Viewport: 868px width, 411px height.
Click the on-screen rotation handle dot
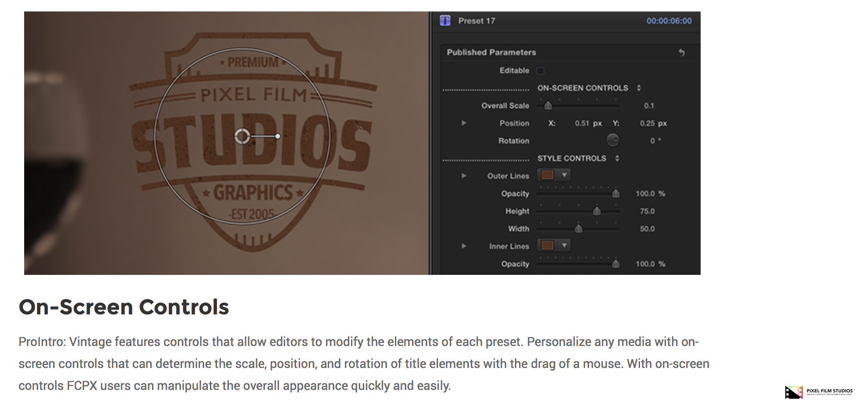278,137
